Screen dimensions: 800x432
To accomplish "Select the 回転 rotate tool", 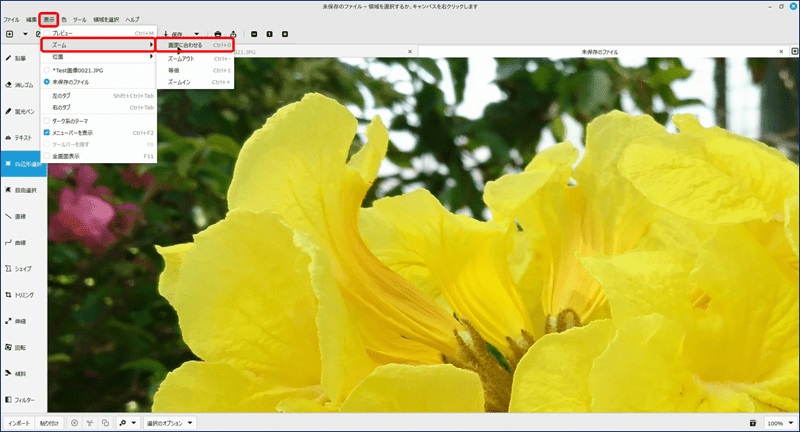I will (23, 347).
